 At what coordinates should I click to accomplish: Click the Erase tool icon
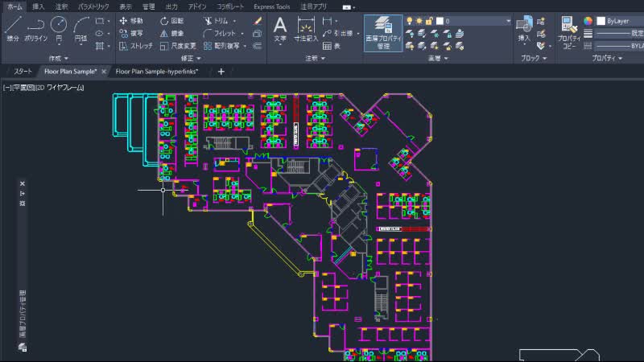coord(258,21)
